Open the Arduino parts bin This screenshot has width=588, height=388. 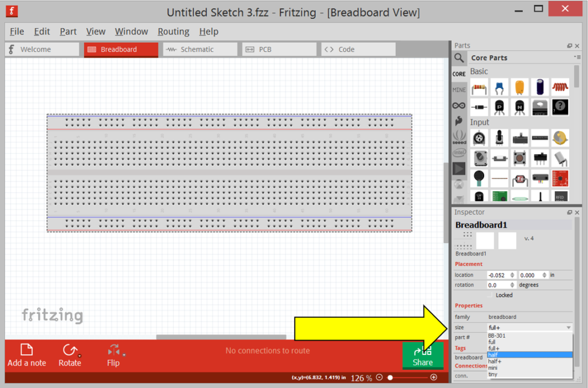point(459,106)
